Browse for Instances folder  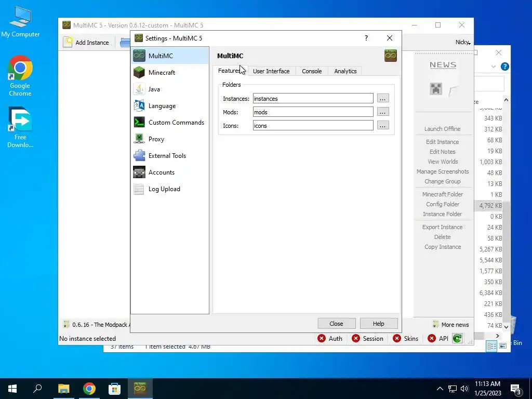click(383, 98)
